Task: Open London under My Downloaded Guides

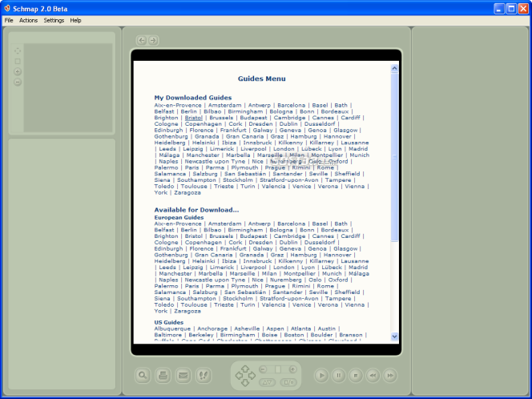Action: tap(284, 149)
